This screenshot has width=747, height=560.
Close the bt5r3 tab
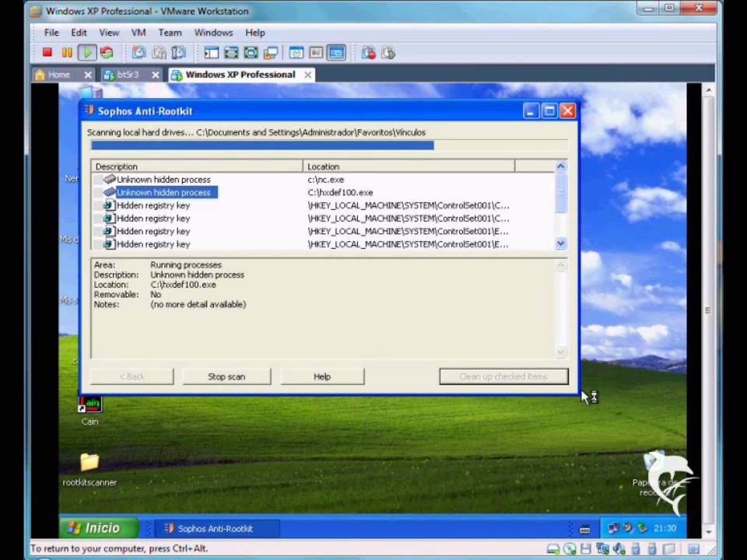click(x=156, y=75)
